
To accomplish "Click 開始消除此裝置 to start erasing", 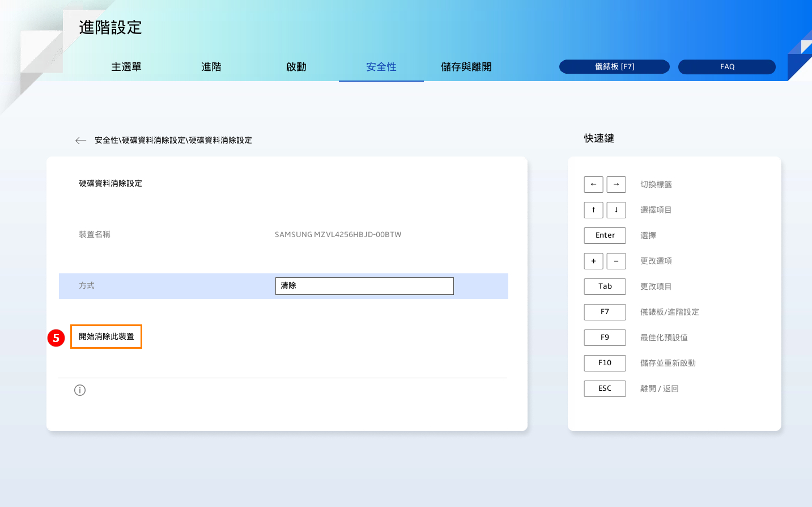I will (107, 337).
